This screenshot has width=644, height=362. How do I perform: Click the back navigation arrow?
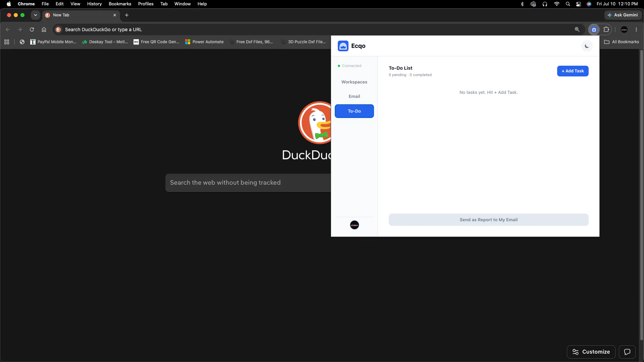[x=8, y=29]
